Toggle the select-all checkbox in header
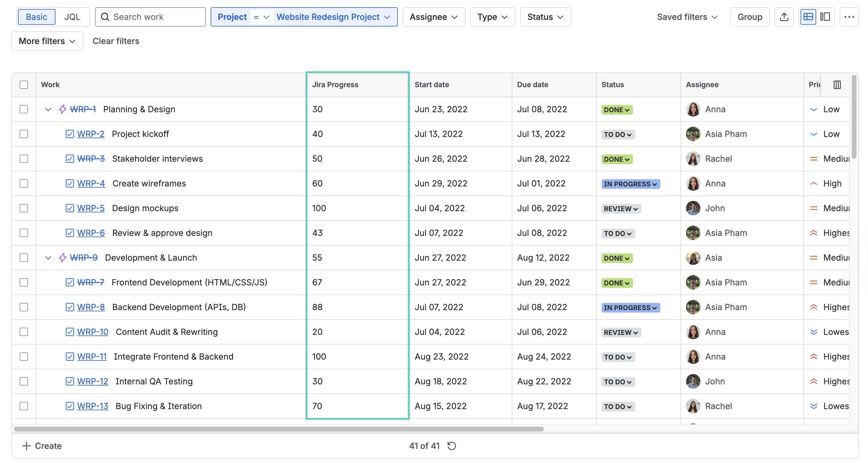The image size is (868, 464). pos(24,85)
